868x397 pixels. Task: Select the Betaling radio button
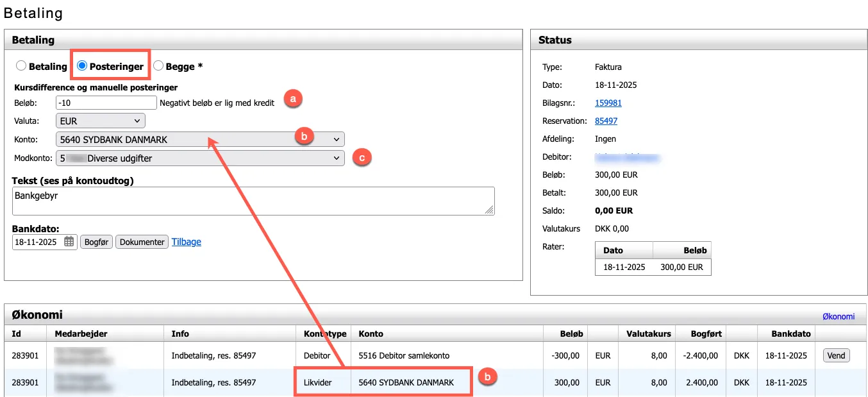(x=21, y=66)
